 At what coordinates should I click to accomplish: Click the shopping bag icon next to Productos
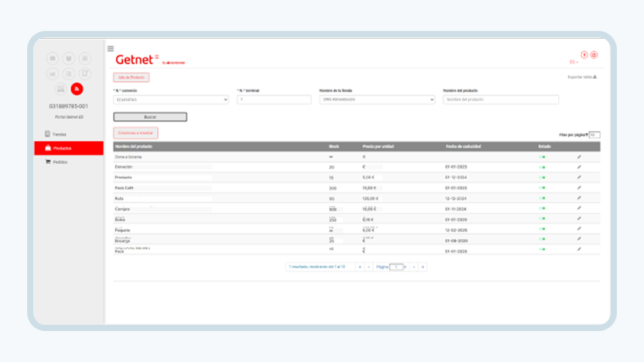tap(48, 148)
